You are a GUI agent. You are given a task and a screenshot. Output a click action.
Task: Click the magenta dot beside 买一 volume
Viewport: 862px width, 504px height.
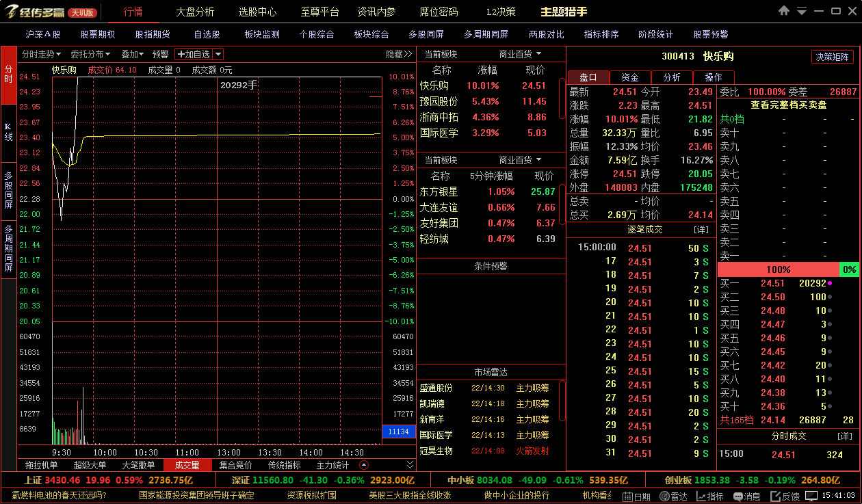pyautogui.click(x=831, y=283)
